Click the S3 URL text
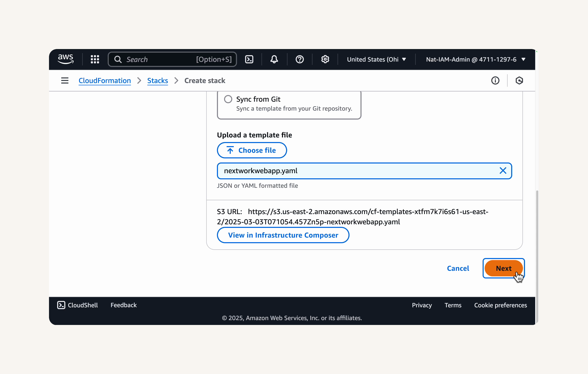The height and width of the screenshot is (374, 588). coord(352,217)
